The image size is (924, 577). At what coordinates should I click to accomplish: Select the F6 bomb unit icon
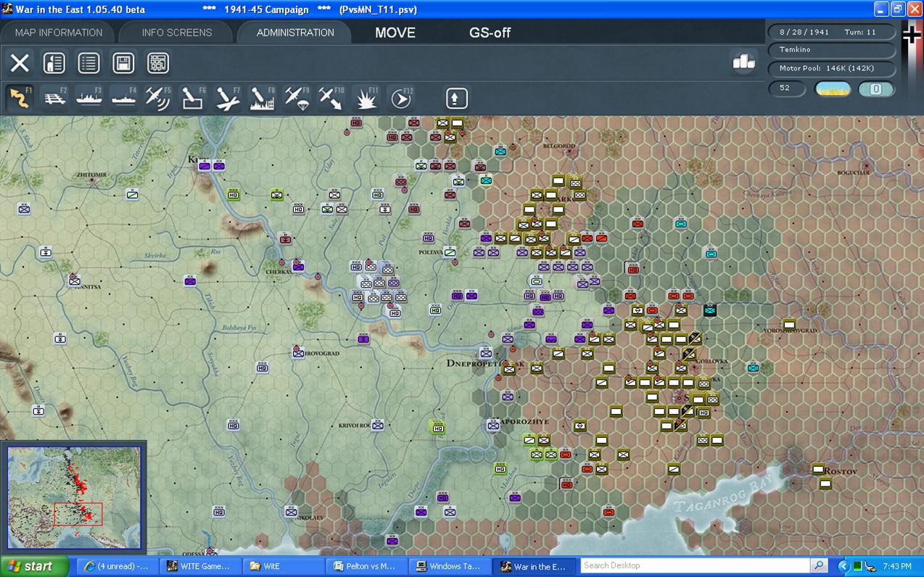coord(194,98)
